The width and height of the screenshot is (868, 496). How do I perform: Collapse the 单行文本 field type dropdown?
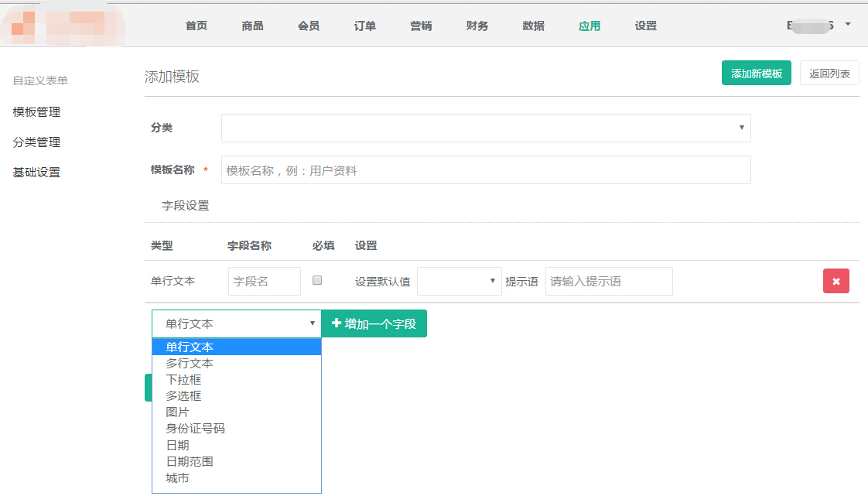click(236, 324)
